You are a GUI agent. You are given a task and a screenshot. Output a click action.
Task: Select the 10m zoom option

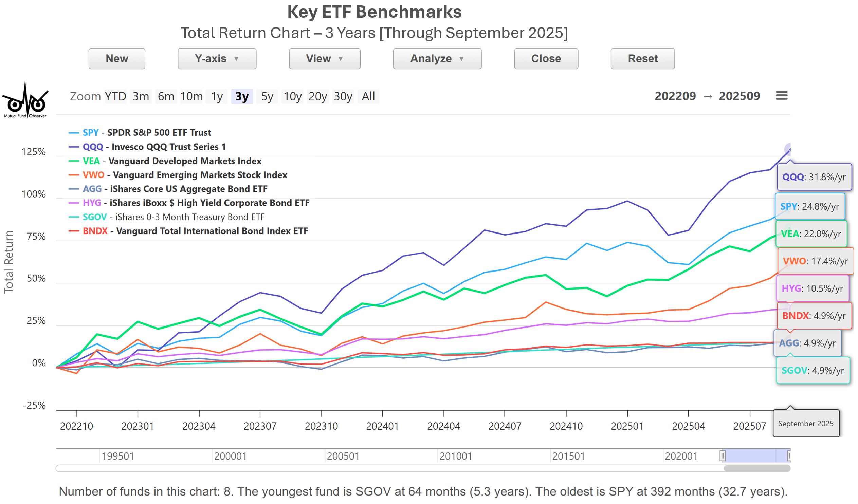tap(191, 97)
